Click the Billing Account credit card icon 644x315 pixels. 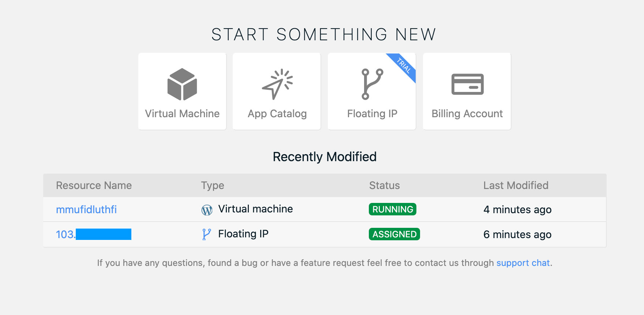pyautogui.click(x=467, y=85)
